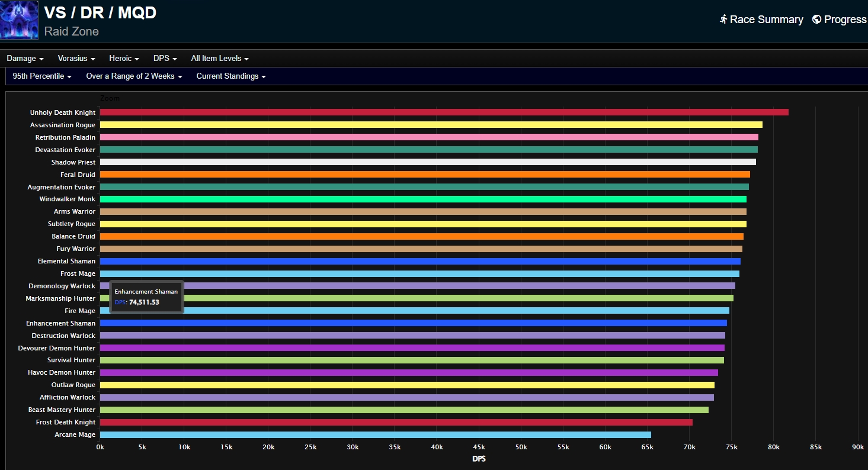The image size is (868, 470).
Task: Click the Assassination Rogue label
Action: (x=63, y=125)
